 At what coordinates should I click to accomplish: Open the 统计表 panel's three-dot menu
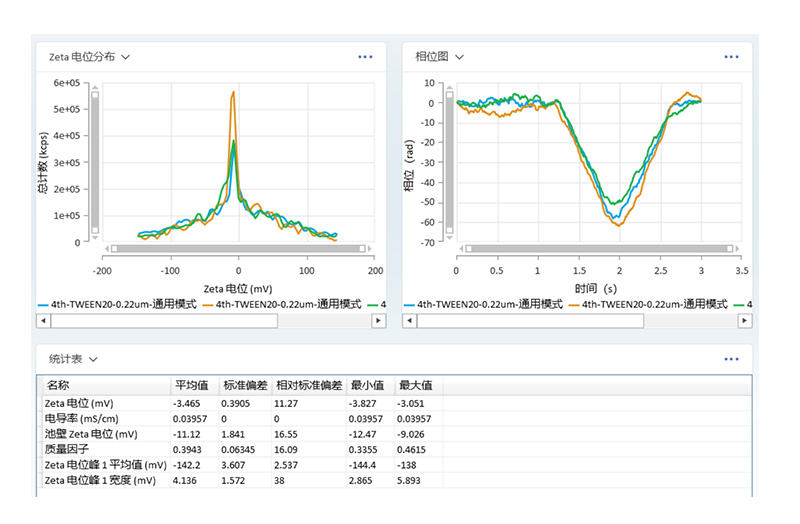coord(731,358)
